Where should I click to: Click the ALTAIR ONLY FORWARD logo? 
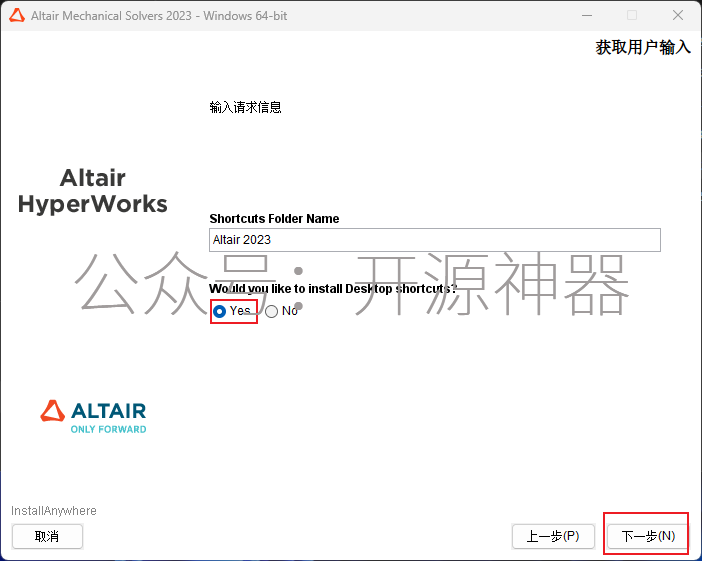tap(93, 417)
